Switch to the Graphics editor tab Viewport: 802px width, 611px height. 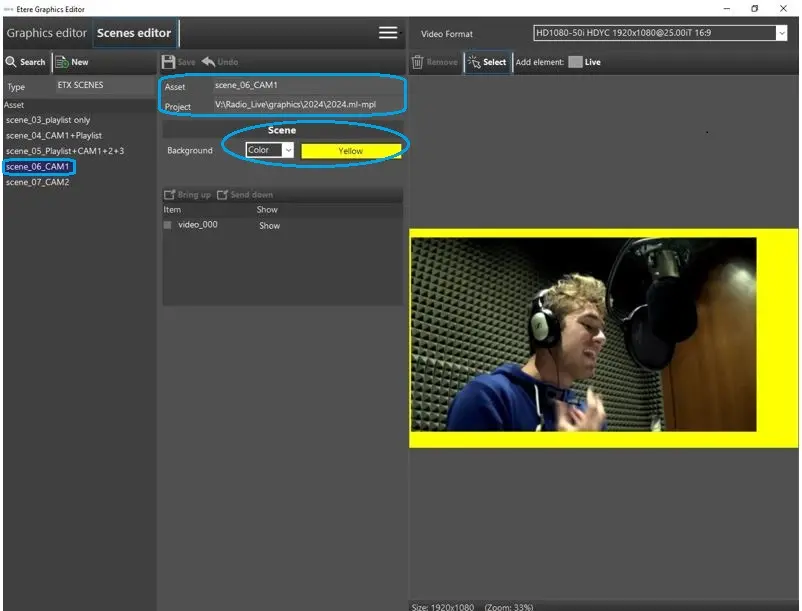(x=47, y=33)
